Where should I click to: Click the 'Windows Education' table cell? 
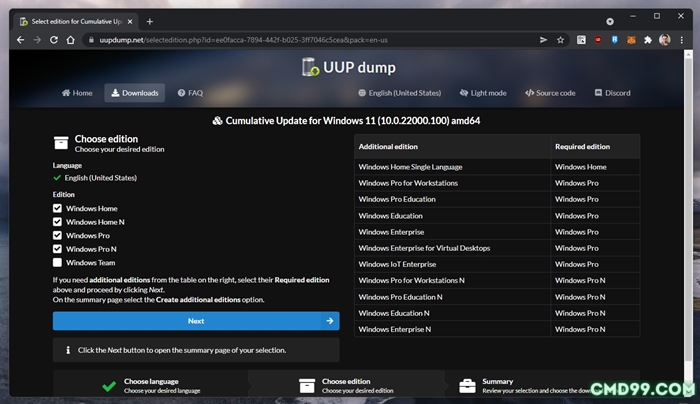(x=452, y=216)
